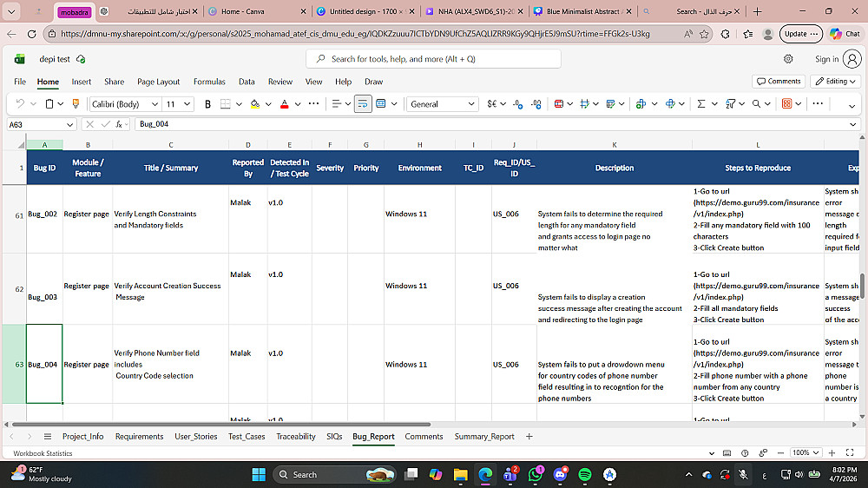Click the Undo icon in the ribbon
This screenshot has width=868, height=488.
coord(20,103)
